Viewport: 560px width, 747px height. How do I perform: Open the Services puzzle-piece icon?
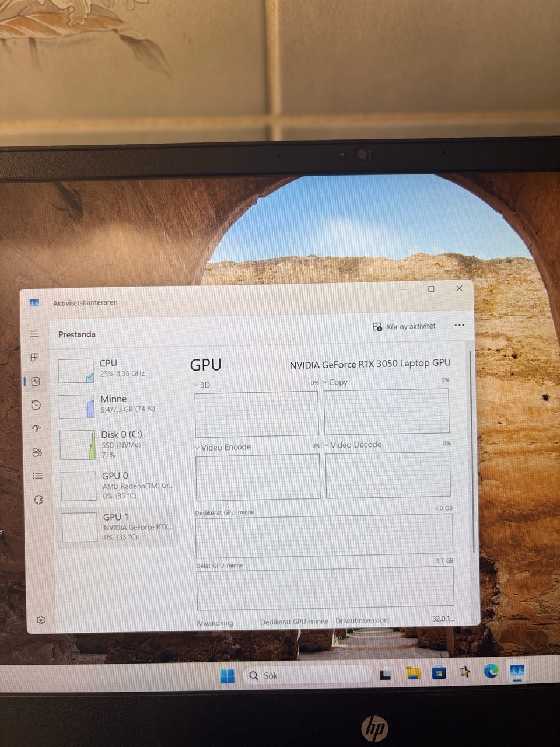pos(38,500)
